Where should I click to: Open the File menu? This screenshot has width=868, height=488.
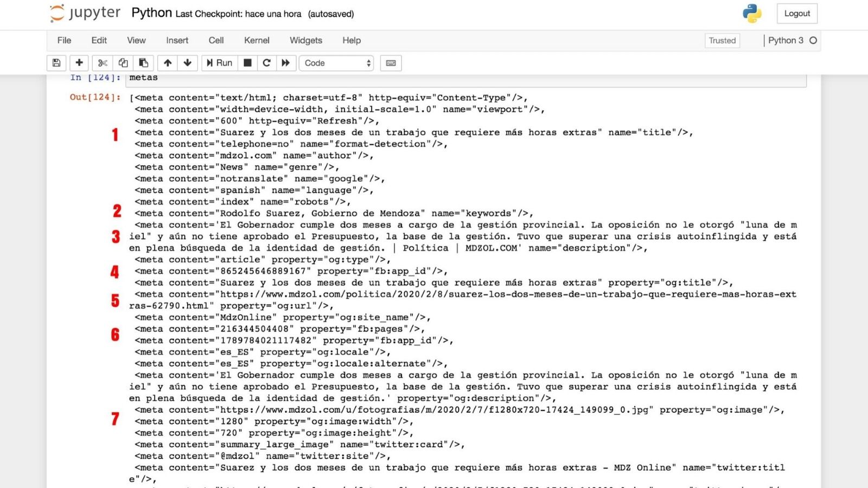pyautogui.click(x=64, y=40)
